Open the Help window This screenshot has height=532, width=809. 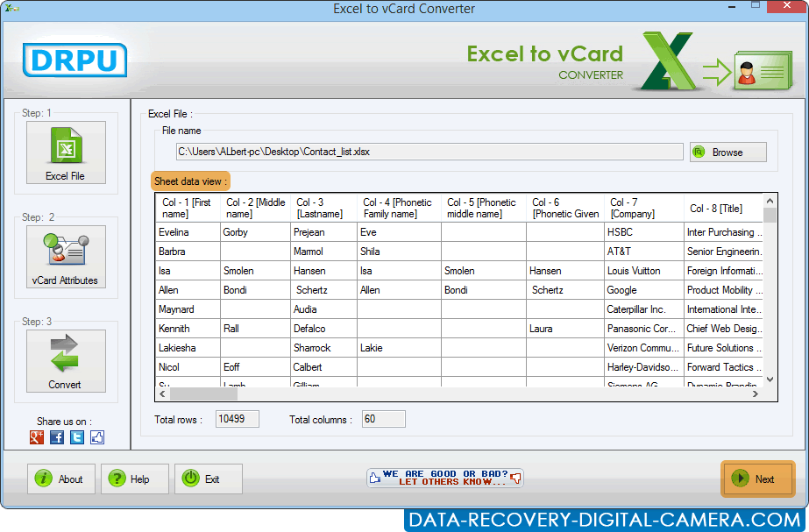coord(134,479)
